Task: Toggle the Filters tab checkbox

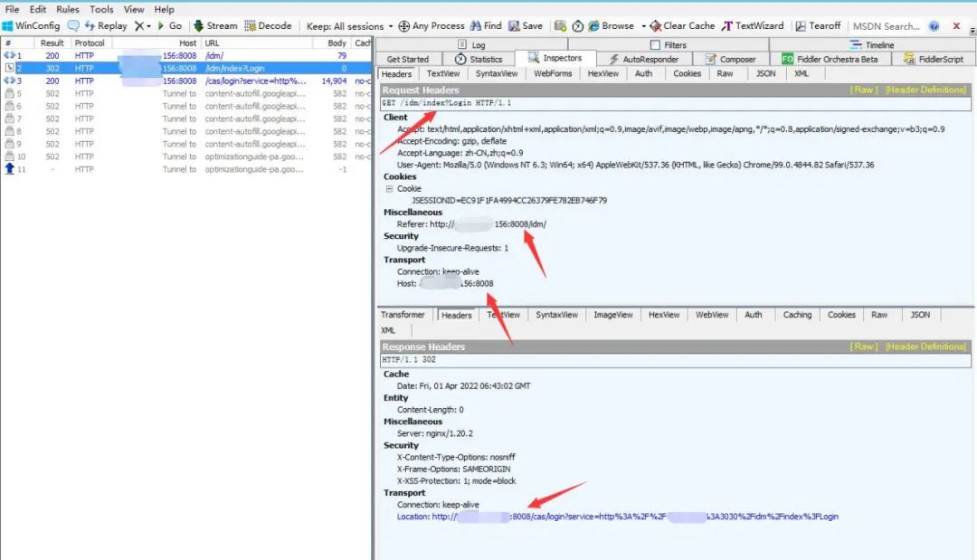Action: tap(655, 45)
